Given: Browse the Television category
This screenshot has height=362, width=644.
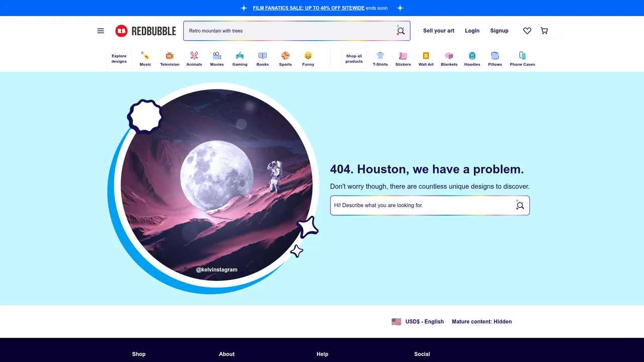Looking at the screenshot, I should click(170, 59).
